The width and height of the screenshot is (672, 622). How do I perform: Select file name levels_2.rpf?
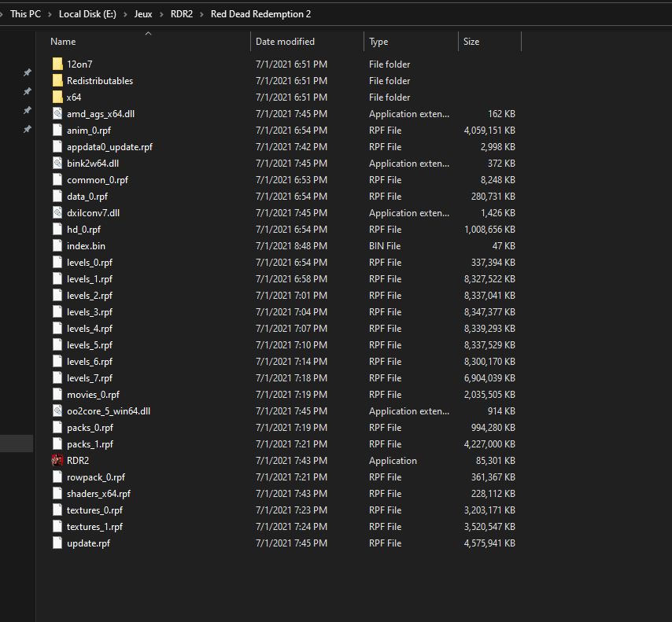[x=90, y=296]
